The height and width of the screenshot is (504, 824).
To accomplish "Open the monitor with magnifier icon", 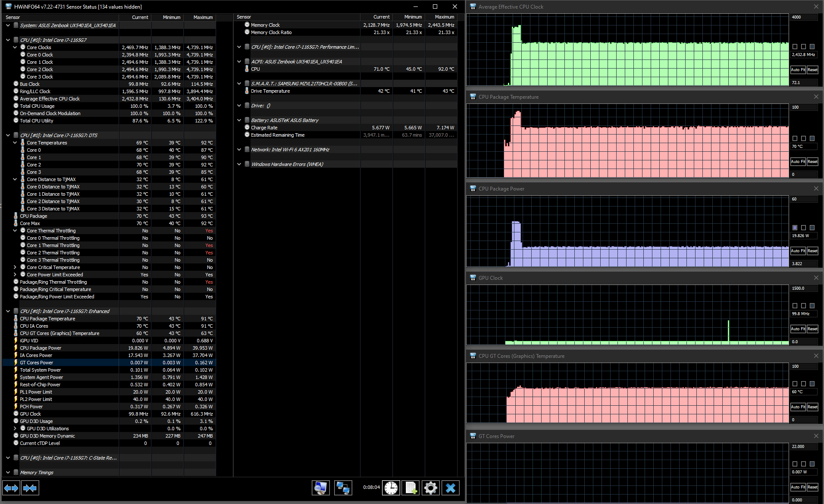I will 320,488.
